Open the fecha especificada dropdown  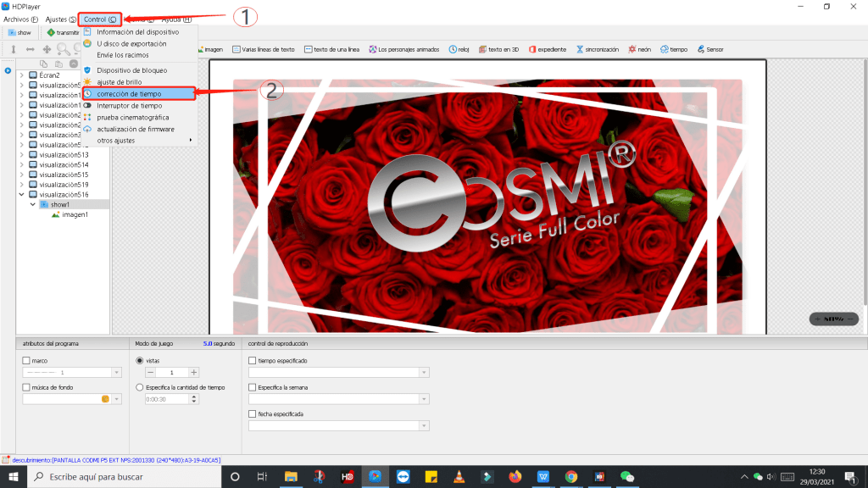coord(424,425)
